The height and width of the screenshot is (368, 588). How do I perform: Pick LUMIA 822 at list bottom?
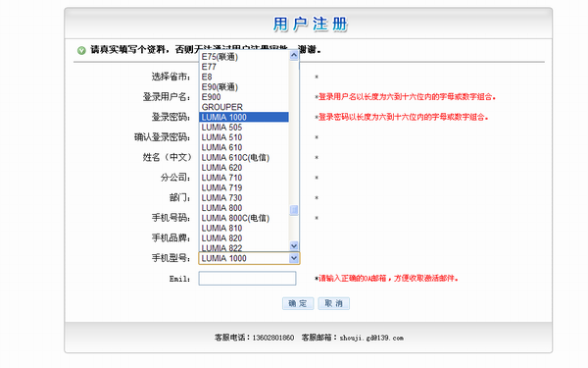tap(244, 247)
